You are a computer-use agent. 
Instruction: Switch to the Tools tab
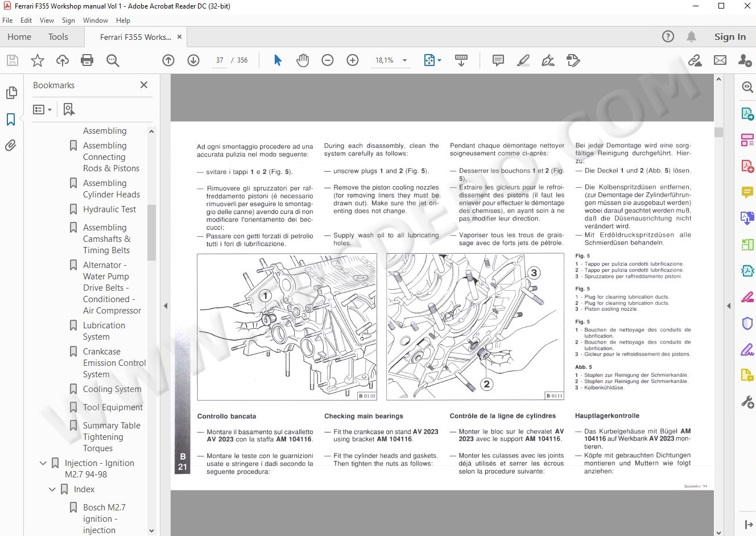coord(58,36)
